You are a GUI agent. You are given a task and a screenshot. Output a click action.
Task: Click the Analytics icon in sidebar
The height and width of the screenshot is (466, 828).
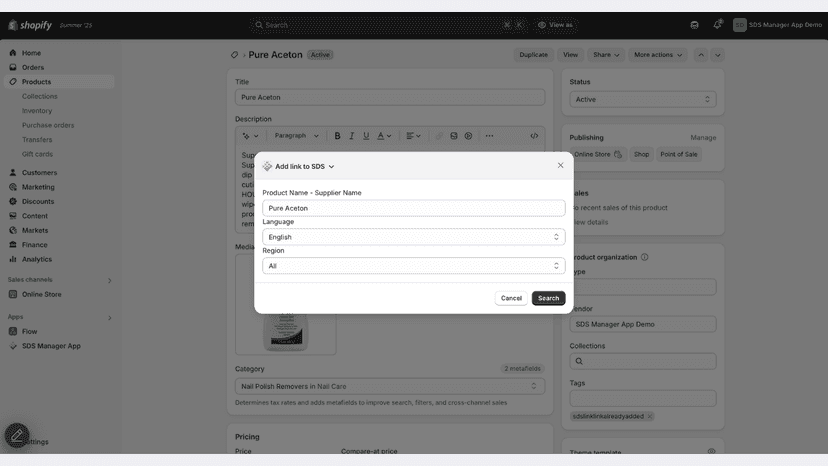[13, 259]
